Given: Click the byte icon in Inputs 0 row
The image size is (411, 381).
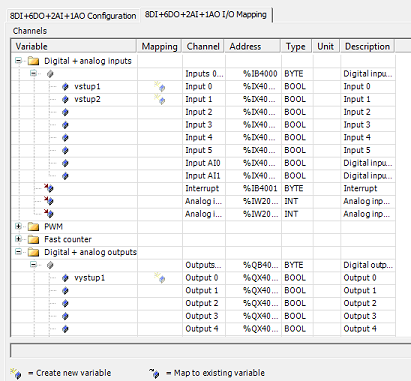Looking at the screenshot, I should pyautogui.click(x=50, y=74).
